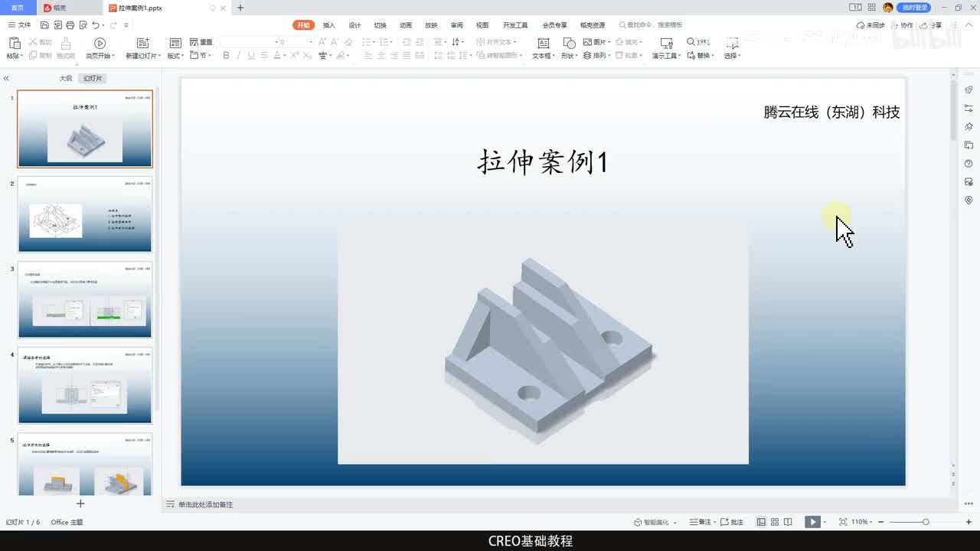The height and width of the screenshot is (551, 980).
Task: Switch to Slide Sorter view icon
Action: (775, 522)
